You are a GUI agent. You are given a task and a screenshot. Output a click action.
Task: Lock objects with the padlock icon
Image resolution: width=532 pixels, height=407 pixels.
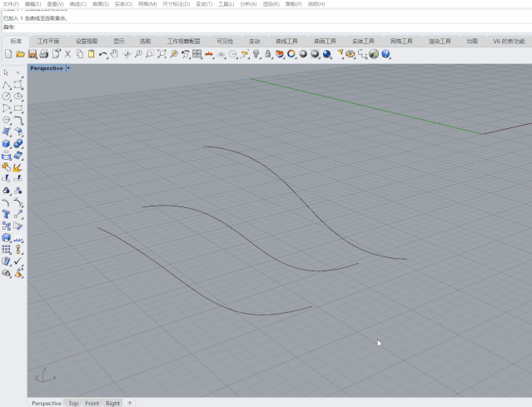click(268, 54)
